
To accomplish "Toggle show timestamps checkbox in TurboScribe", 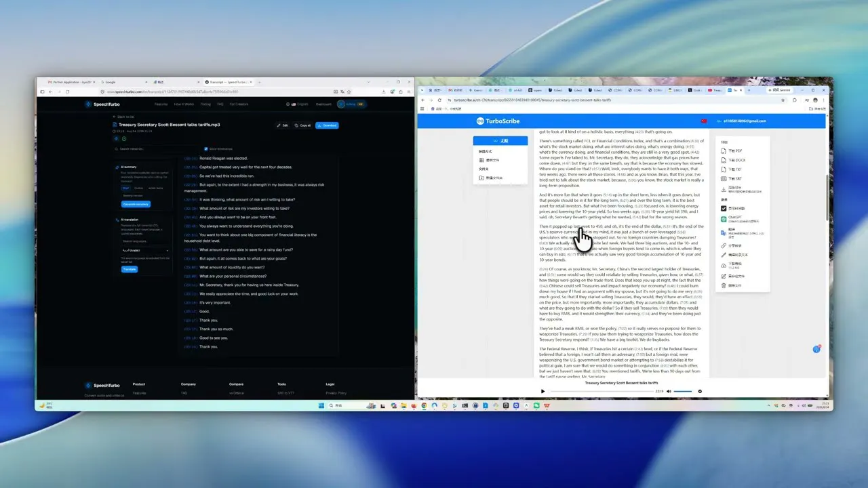I will click(x=724, y=209).
